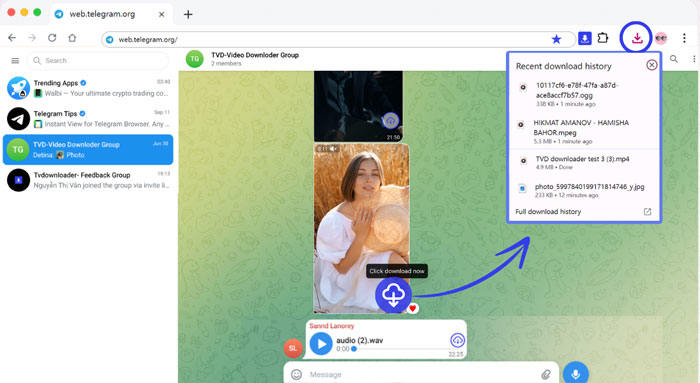Click Full download history link
Image resolution: width=700 pixels, height=383 pixels.
coord(548,212)
